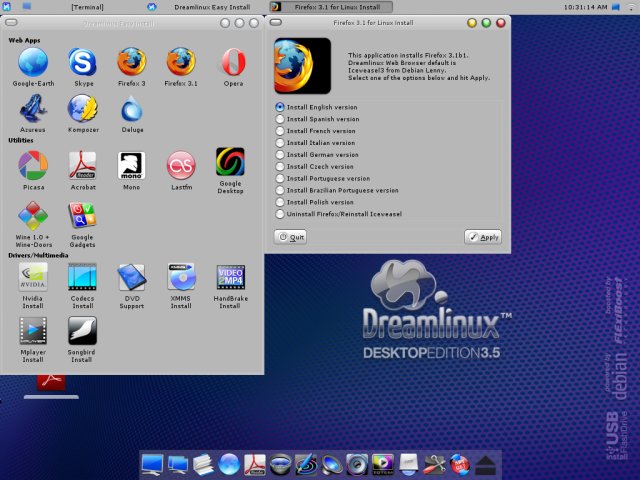Open the Kompozer installer
This screenshot has height=480, width=640.
(x=82, y=109)
